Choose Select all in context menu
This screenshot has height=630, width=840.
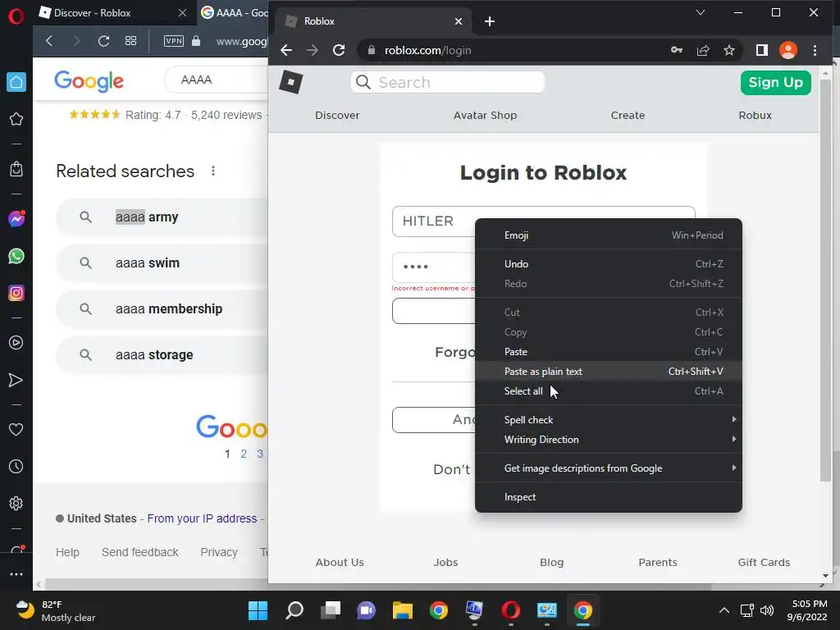608,391
